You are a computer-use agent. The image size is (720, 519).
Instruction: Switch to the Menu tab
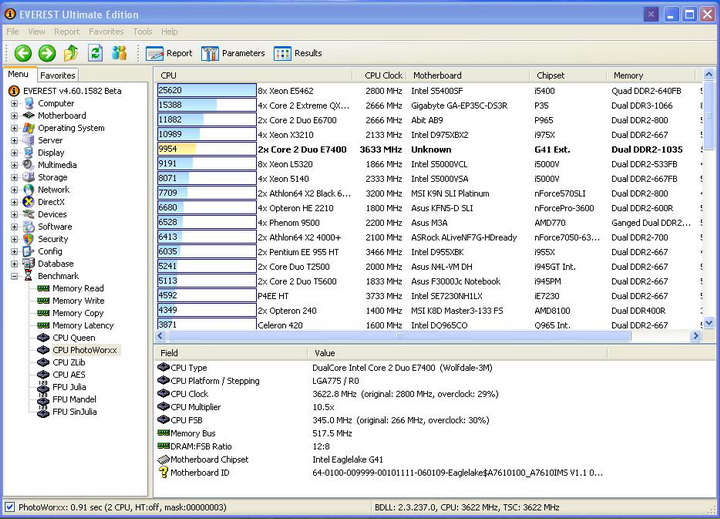pos(18,74)
